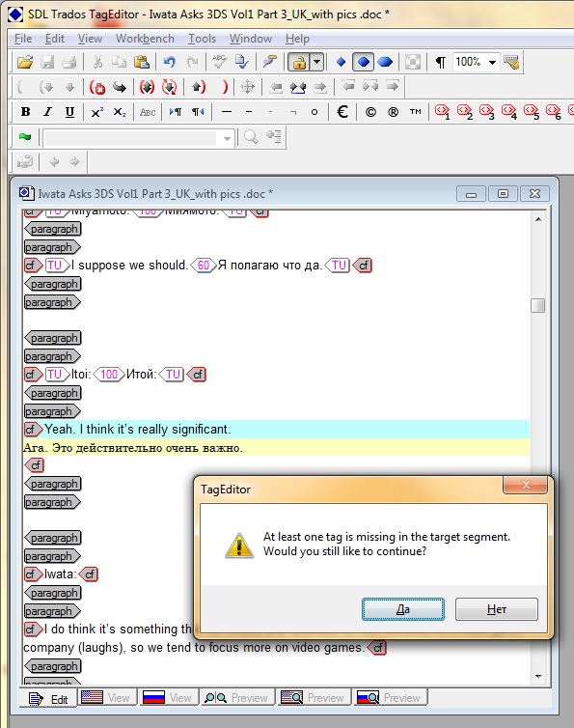The height and width of the screenshot is (728, 574).
Task: Click the Redo arrow icon
Action: coord(192,62)
